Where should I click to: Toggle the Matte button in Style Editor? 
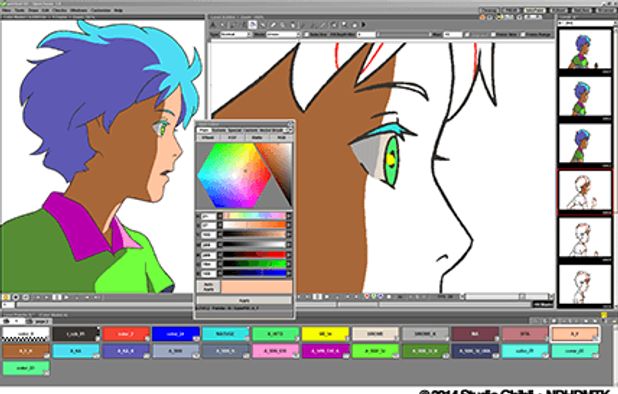(257, 138)
